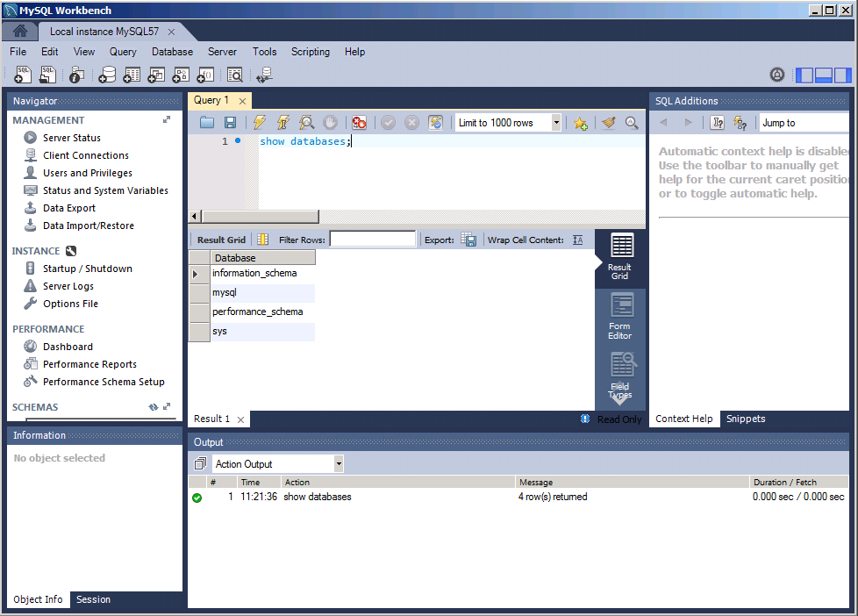Open the schema inspector toolbar icon
Image resolution: width=858 pixels, height=616 pixels.
click(x=76, y=75)
